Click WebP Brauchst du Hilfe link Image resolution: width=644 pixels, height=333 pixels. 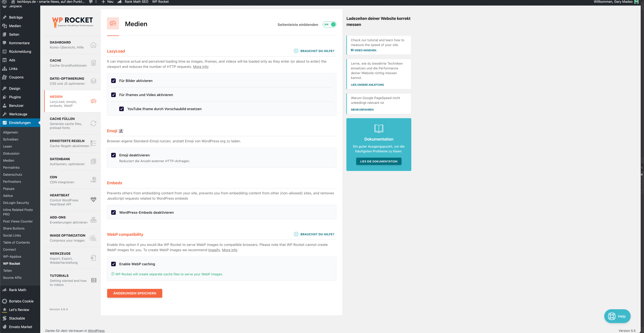314,234
